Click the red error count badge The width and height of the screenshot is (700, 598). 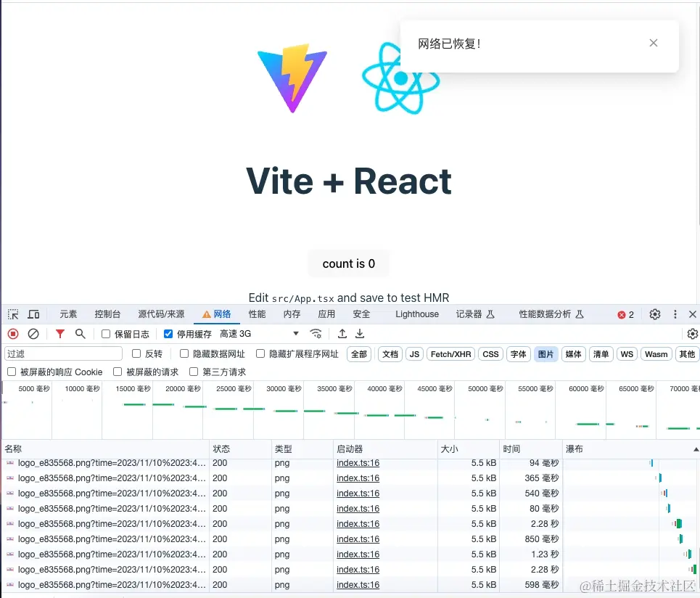point(625,315)
